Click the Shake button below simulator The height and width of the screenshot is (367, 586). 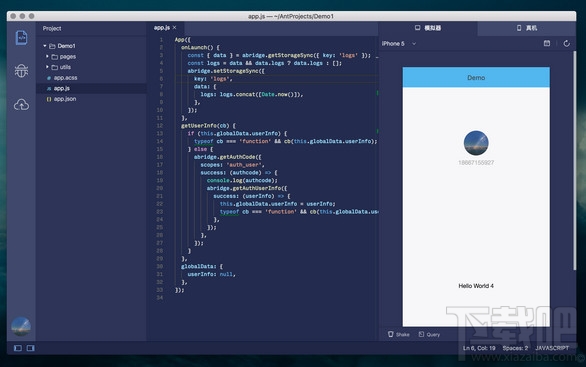(399, 334)
